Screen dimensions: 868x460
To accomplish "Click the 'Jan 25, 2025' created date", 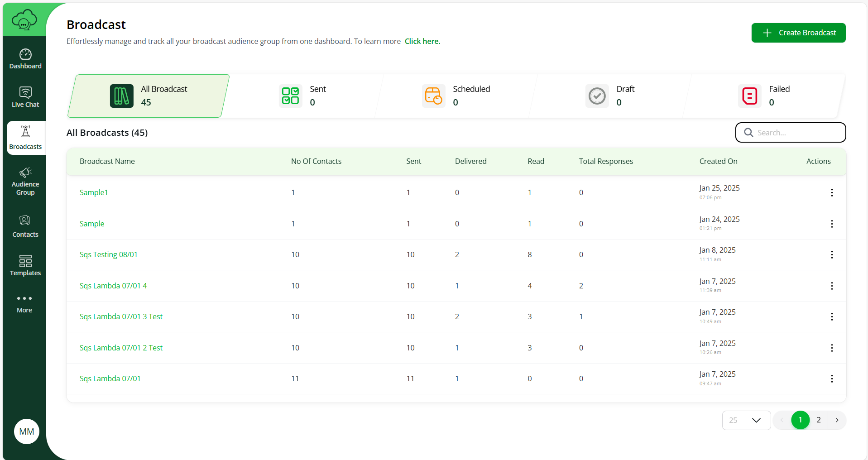I will [x=719, y=188].
